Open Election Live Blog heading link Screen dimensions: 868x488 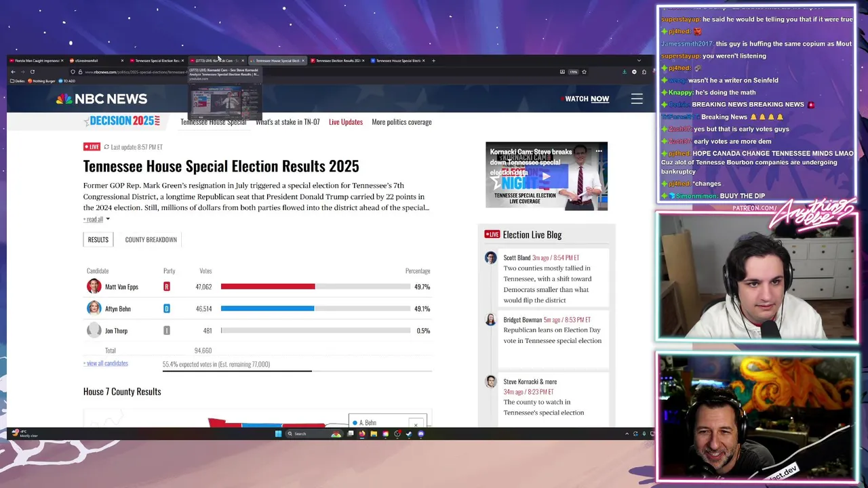pos(532,235)
